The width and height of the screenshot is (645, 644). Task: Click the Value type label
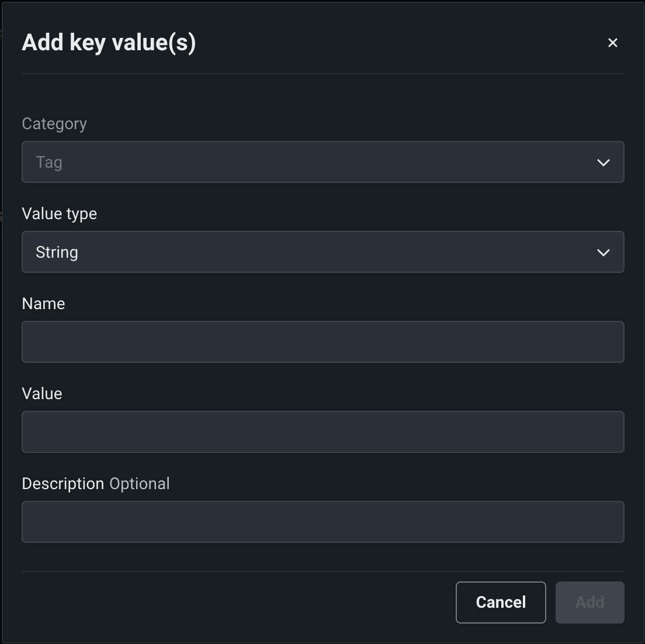59,214
